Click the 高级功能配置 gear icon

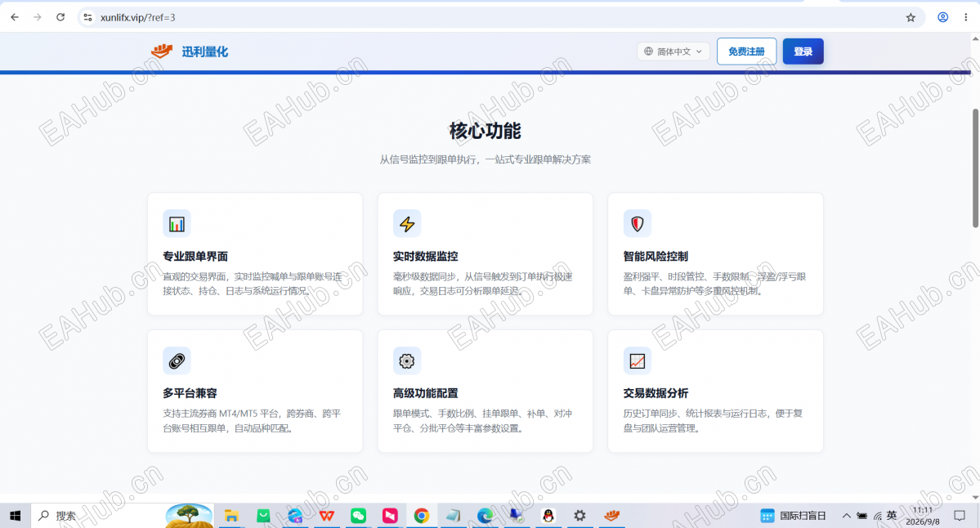407,360
